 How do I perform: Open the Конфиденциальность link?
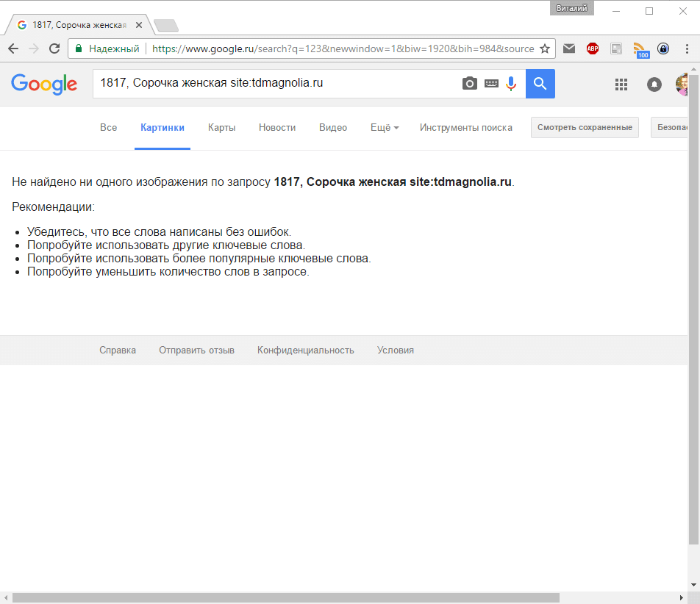pyautogui.click(x=305, y=350)
